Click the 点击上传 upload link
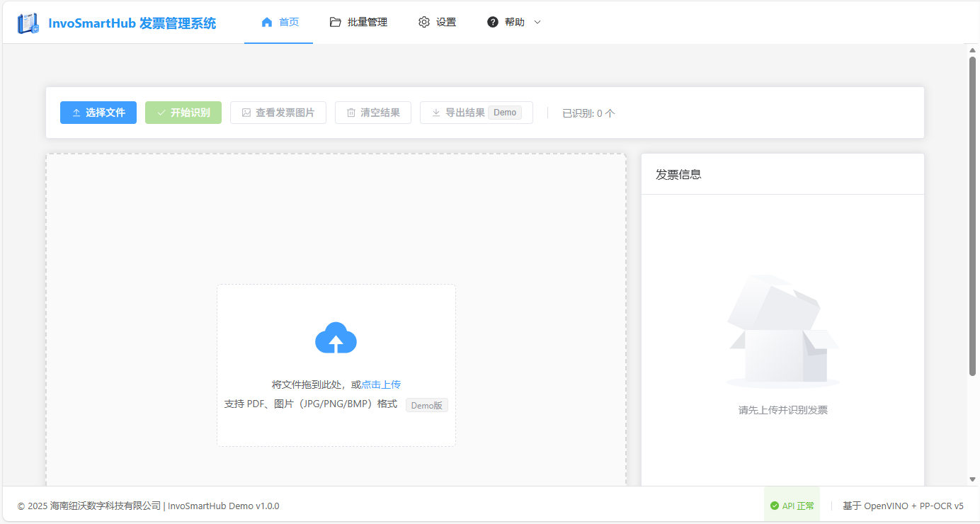Image resolution: width=980 pixels, height=524 pixels. [382, 384]
